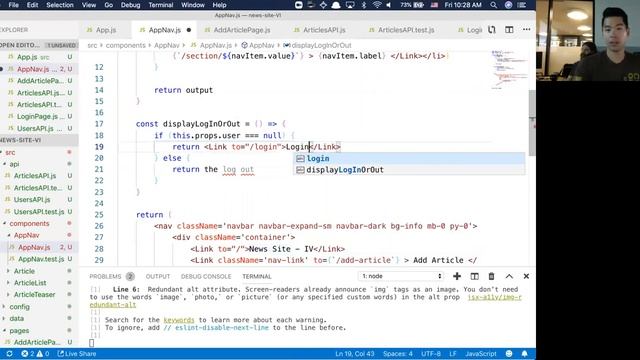This screenshot has width=640, height=360.
Task: Expand the ArticleTeaser folder
Action: point(34,295)
